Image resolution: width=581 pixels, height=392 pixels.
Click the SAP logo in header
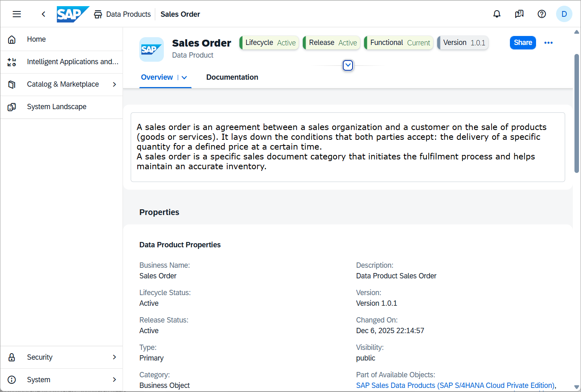[73, 14]
